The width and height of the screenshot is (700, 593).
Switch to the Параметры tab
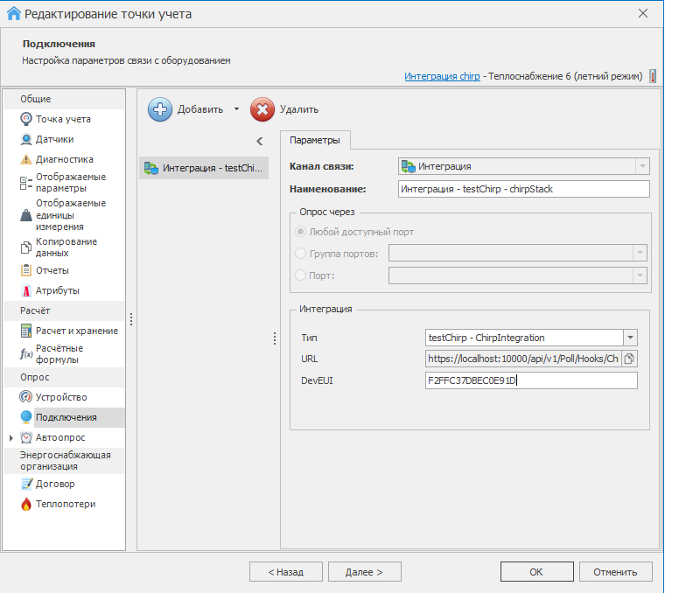click(x=315, y=141)
